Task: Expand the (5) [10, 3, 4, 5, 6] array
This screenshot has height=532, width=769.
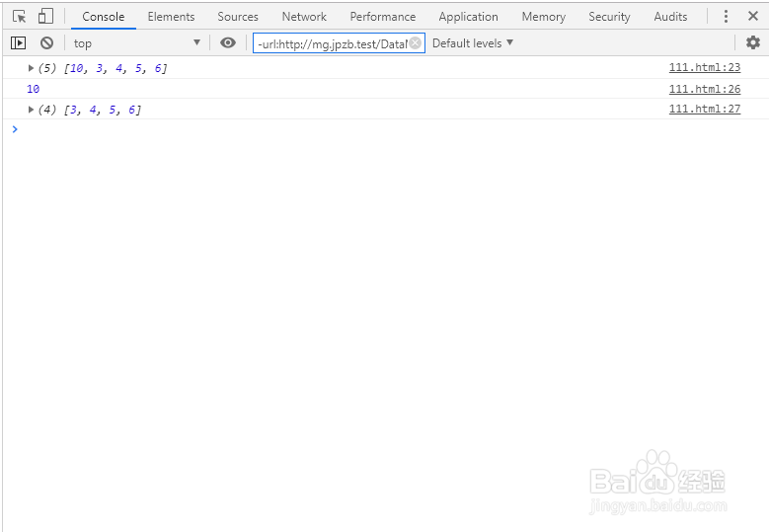Action: click(31, 68)
